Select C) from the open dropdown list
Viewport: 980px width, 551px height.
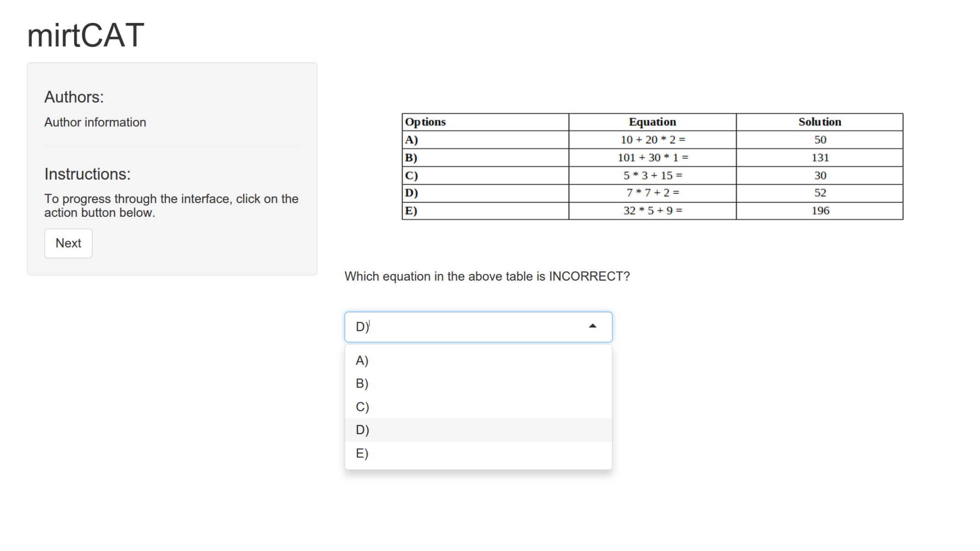[x=362, y=407]
